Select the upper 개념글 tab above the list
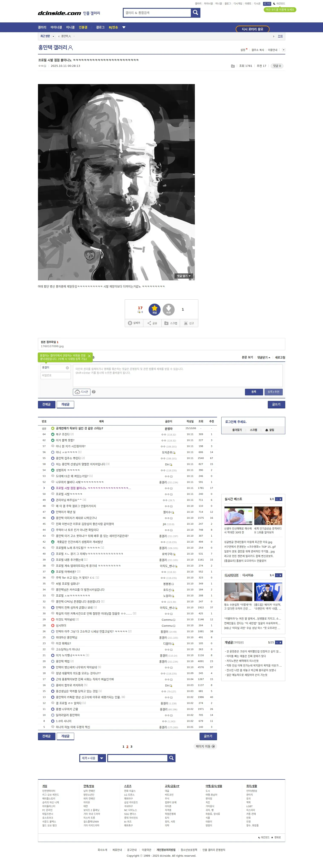 coord(65,404)
